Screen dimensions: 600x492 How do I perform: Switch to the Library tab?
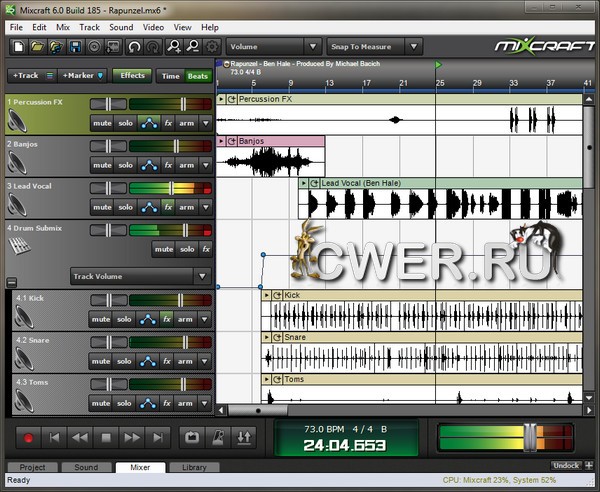click(x=194, y=467)
